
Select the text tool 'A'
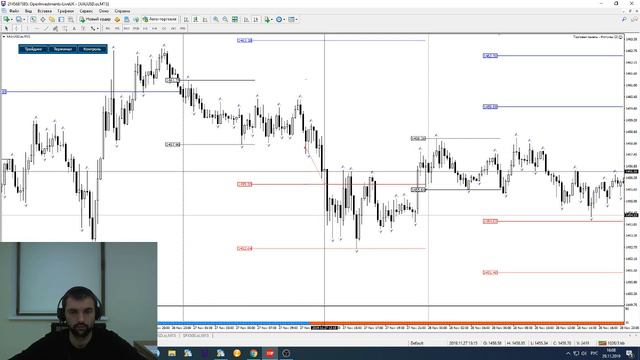pos(74,29)
